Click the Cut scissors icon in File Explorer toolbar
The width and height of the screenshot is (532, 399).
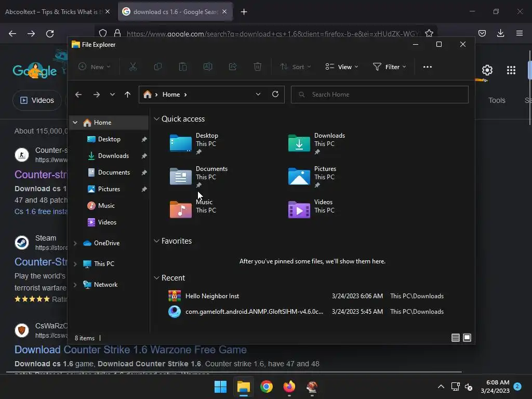pyautogui.click(x=132, y=67)
